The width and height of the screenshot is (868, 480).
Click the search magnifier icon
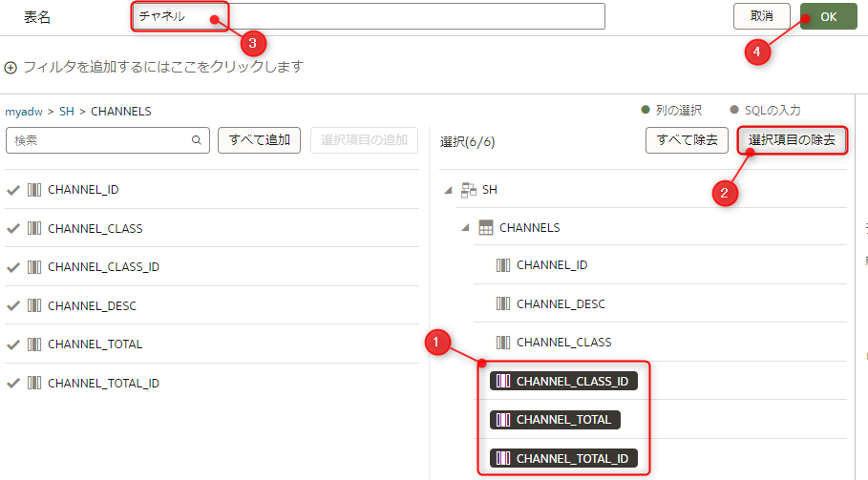tap(197, 140)
